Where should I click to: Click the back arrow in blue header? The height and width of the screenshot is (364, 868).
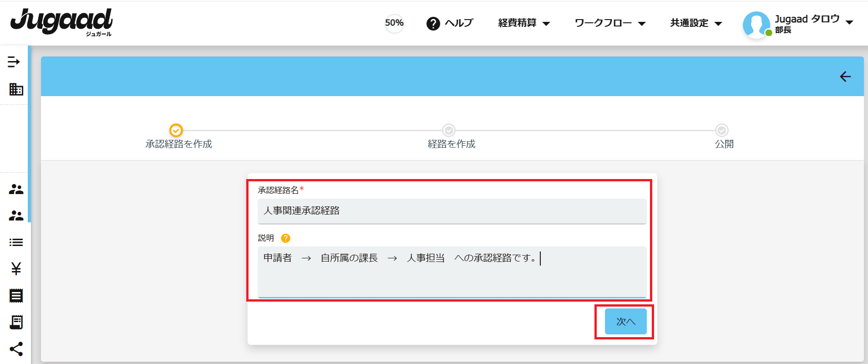click(x=845, y=77)
